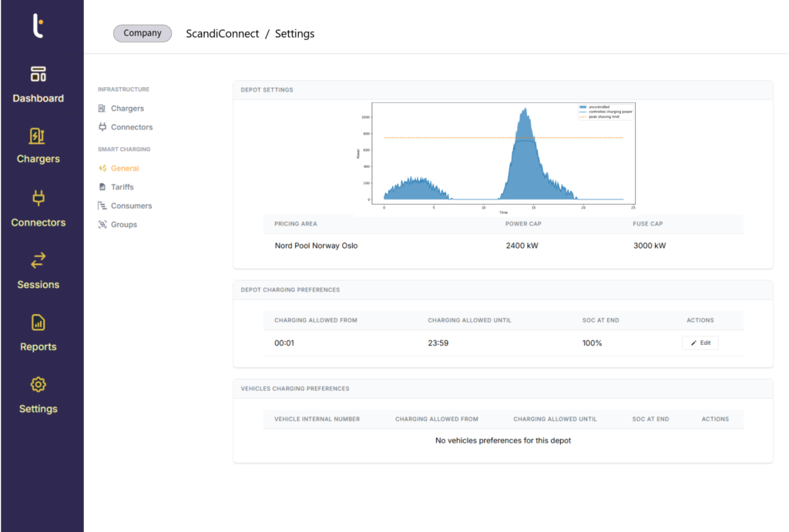Open the General smart charging settings
Image resolution: width=789 pixels, height=532 pixels.
[124, 168]
